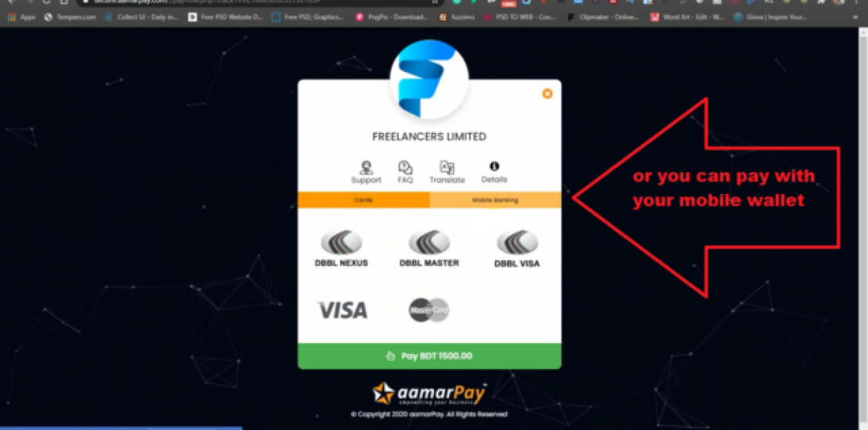Close the payment dialog with orange X
Screen dimensions: 868x430
[547, 94]
